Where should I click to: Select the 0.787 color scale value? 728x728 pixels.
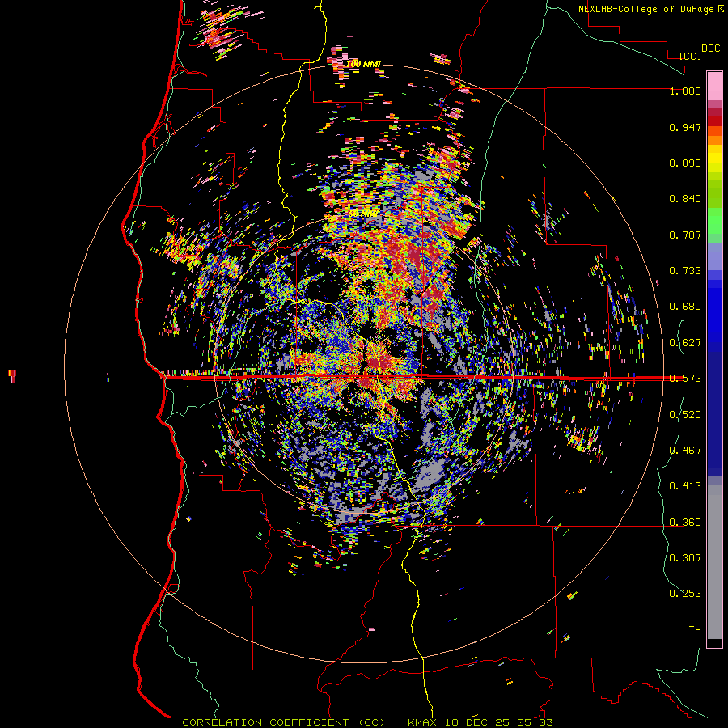tap(685, 235)
